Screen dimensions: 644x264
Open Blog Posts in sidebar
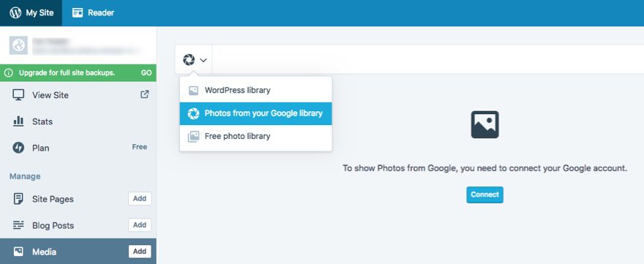[53, 225]
